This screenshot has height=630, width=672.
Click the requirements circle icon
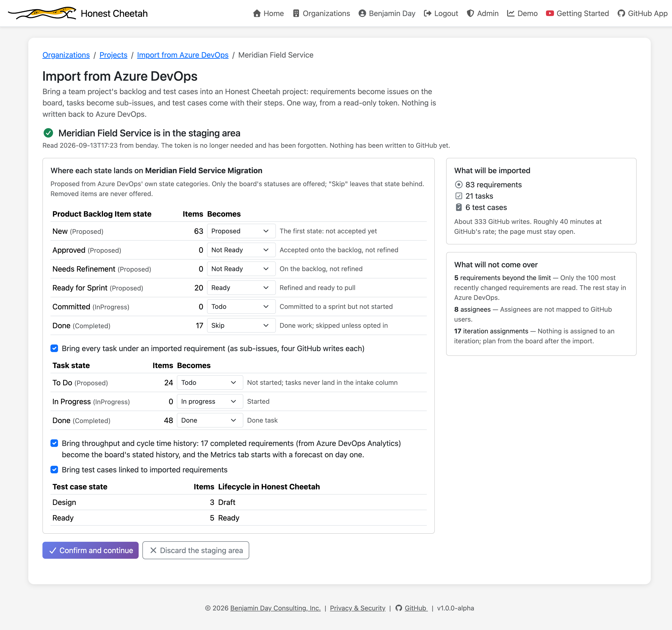pyautogui.click(x=459, y=185)
